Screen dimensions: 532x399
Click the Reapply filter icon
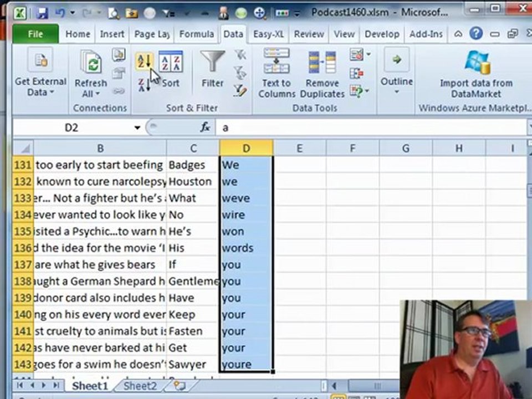coord(240,72)
